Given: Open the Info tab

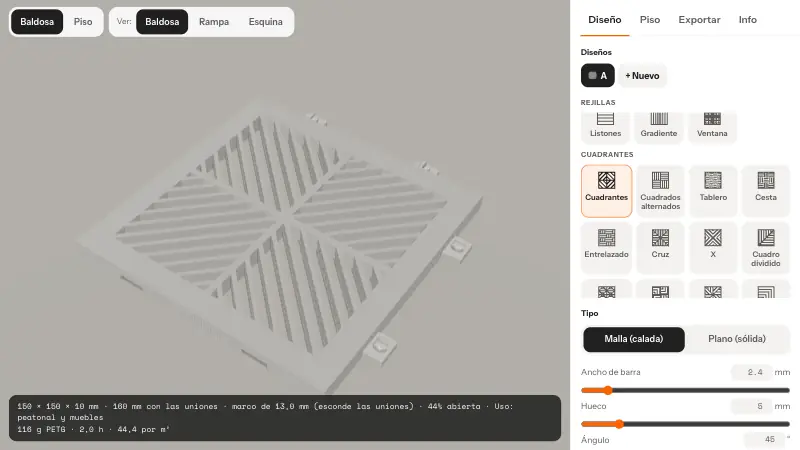Looking at the screenshot, I should [x=747, y=20].
